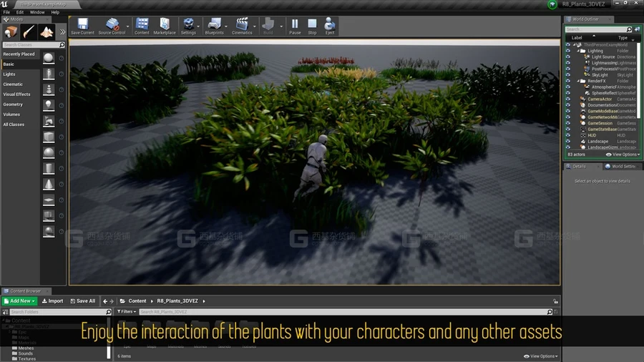
Task: Toggle visibility eye for CameraActor
Action: coord(568,99)
